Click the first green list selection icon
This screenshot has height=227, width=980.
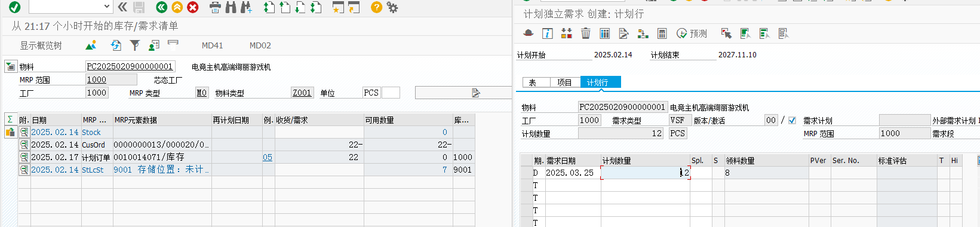point(745,33)
